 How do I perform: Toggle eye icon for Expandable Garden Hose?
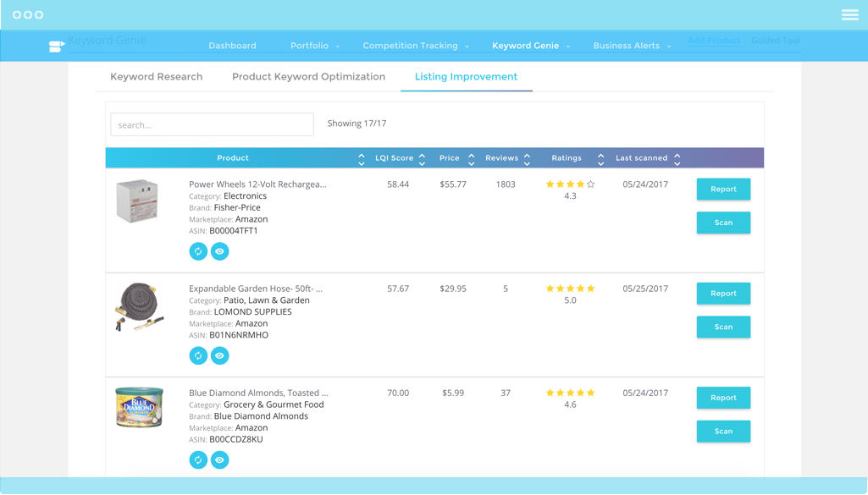[x=220, y=355]
